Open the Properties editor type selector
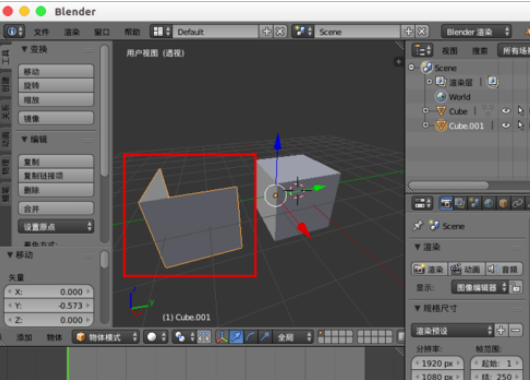The width and height of the screenshot is (530, 380). tap(422, 203)
